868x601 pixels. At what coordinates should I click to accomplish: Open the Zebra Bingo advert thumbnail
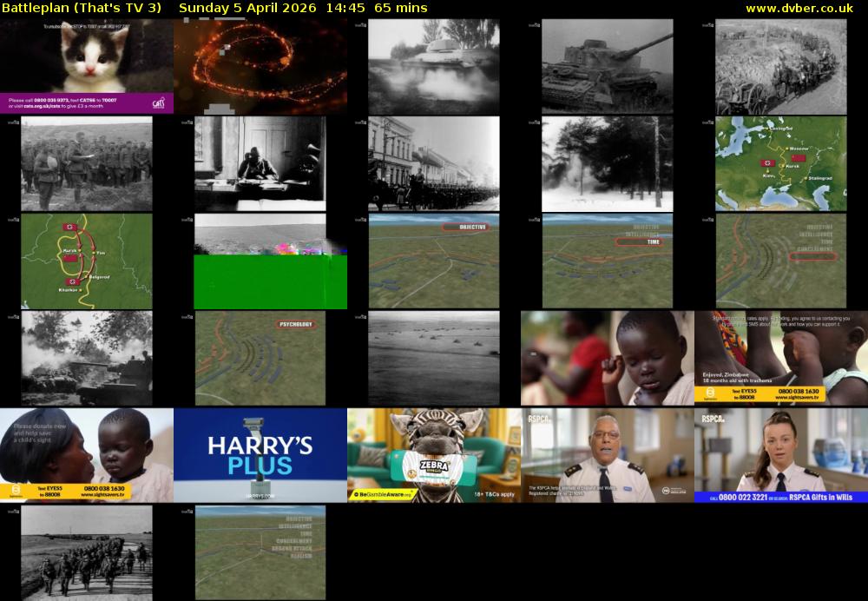point(434,455)
